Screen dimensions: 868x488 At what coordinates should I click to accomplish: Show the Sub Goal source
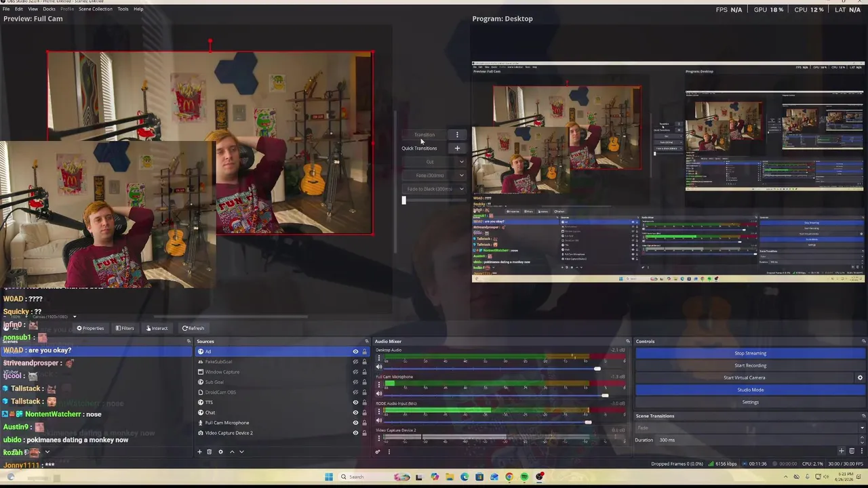point(355,382)
